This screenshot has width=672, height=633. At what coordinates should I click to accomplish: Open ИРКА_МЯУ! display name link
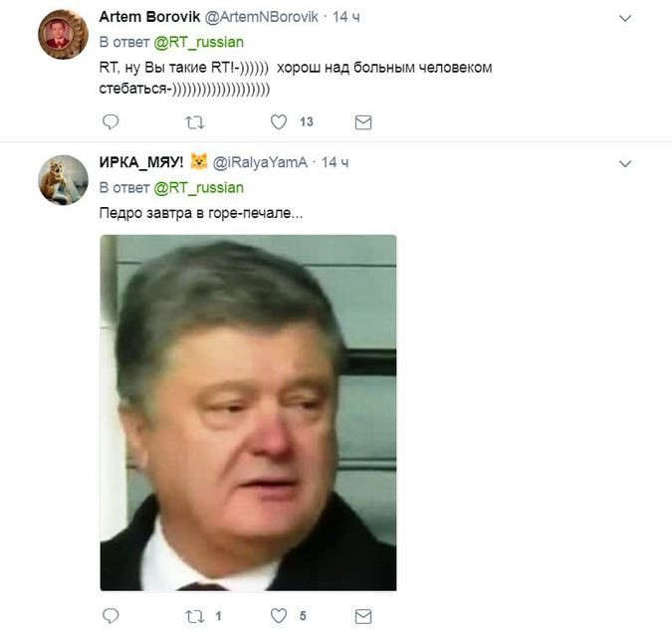point(141,162)
